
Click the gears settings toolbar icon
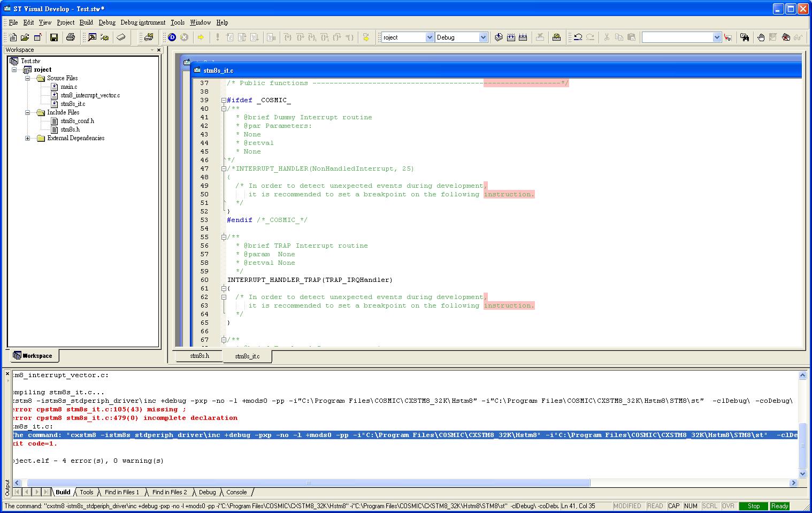tap(105, 37)
